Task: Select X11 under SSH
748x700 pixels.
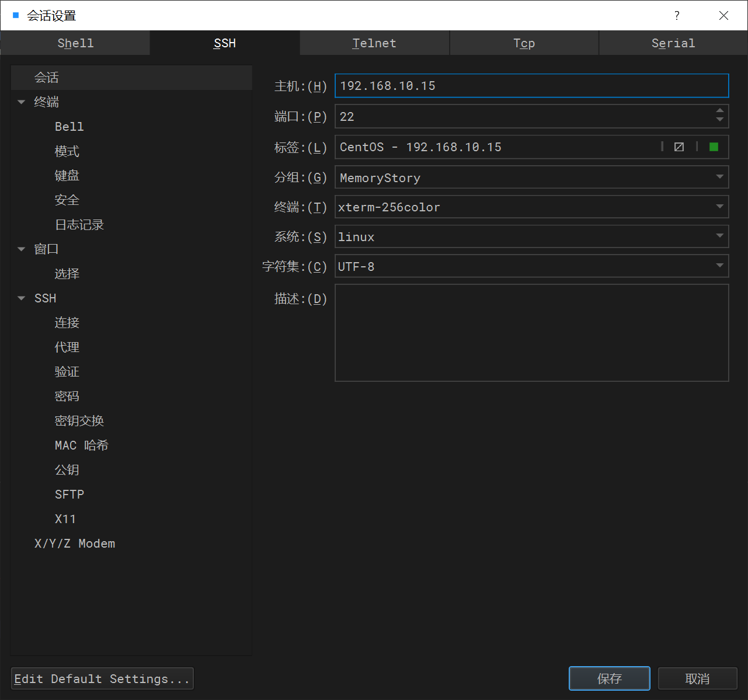Action: (x=65, y=519)
